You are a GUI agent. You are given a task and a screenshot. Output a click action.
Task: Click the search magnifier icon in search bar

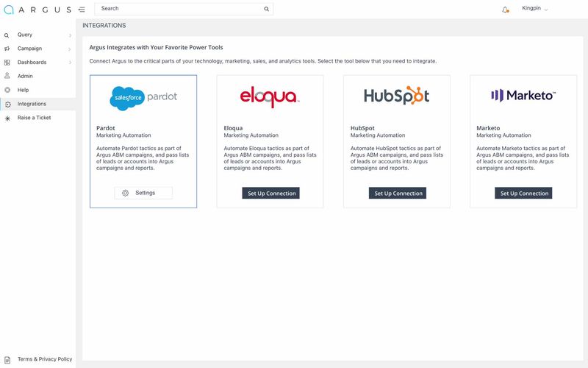coord(266,9)
